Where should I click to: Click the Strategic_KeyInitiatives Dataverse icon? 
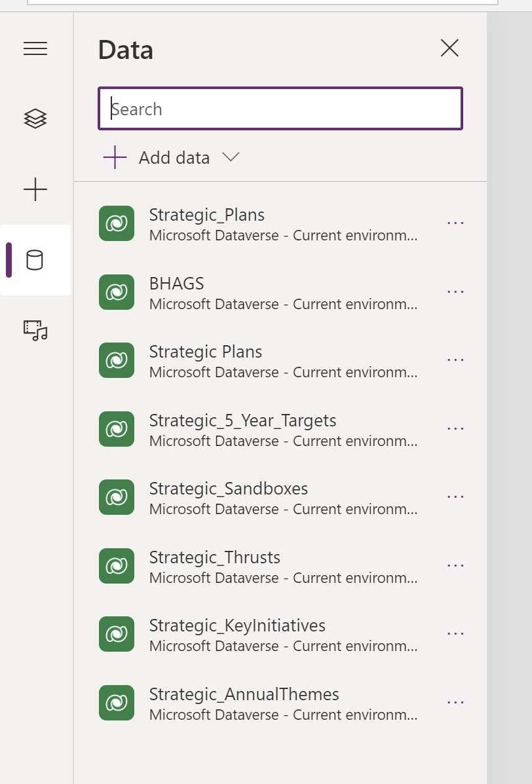117,634
